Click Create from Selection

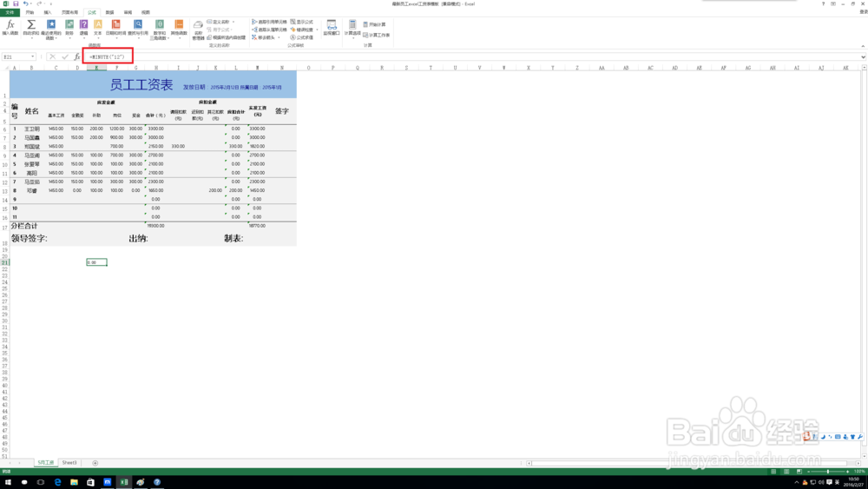tap(227, 37)
